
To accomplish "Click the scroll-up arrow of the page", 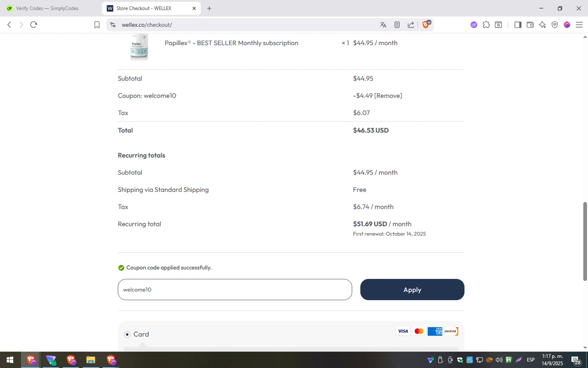I will pyautogui.click(x=585, y=37).
